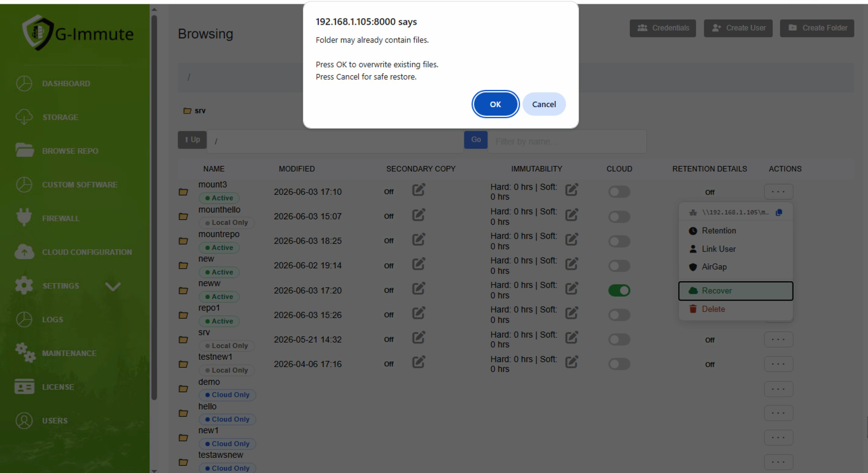Edit secondary copy for testnew1
This screenshot has width=868, height=473.
tap(418, 362)
